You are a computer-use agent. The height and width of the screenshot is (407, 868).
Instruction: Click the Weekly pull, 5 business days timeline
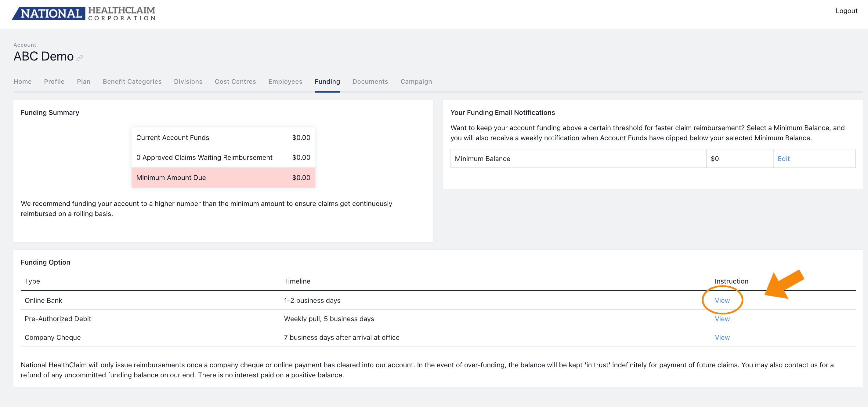[x=329, y=319]
